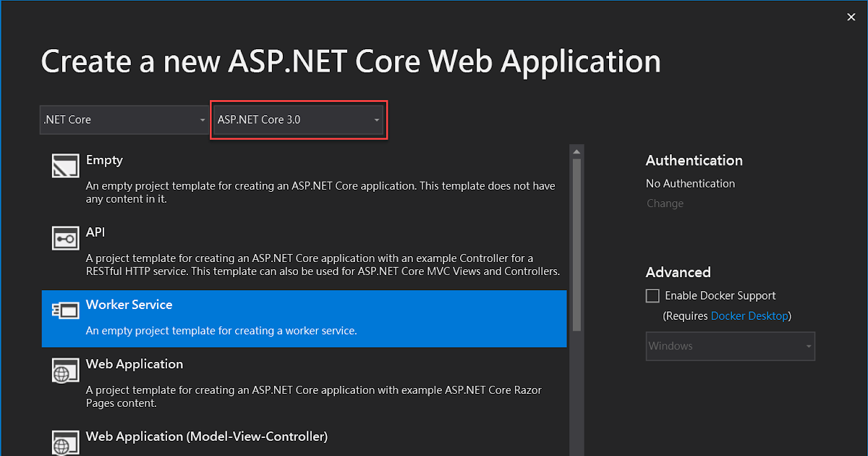Select the highlighted Worker Service row
Viewport: 868px width, 456px height.
(304, 318)
